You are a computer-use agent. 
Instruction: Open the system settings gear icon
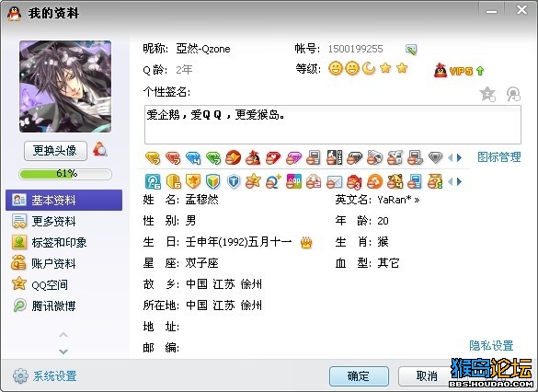click(x=20, y=375)
